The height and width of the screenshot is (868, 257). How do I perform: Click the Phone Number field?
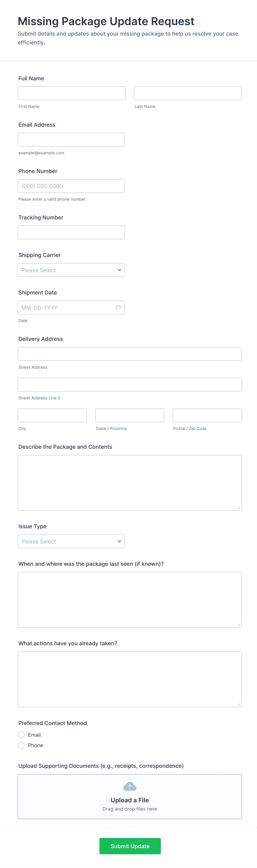[71, 186]
